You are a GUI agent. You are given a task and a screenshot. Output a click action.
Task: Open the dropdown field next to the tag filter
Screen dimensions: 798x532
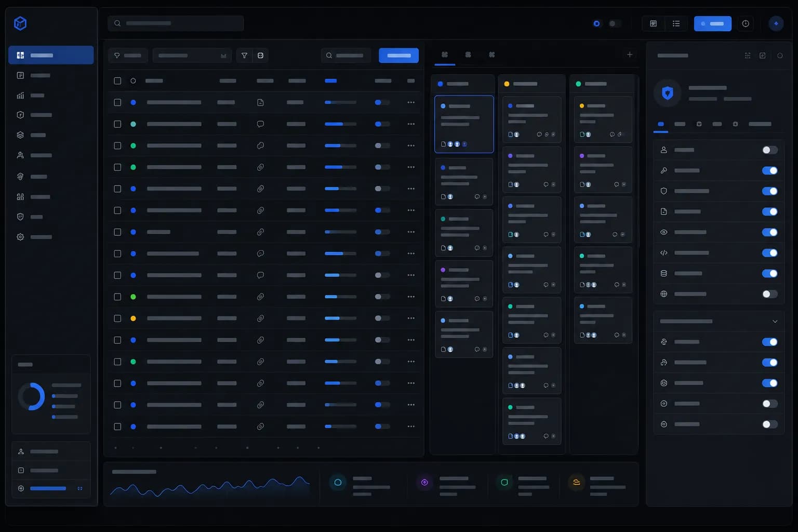192,56
